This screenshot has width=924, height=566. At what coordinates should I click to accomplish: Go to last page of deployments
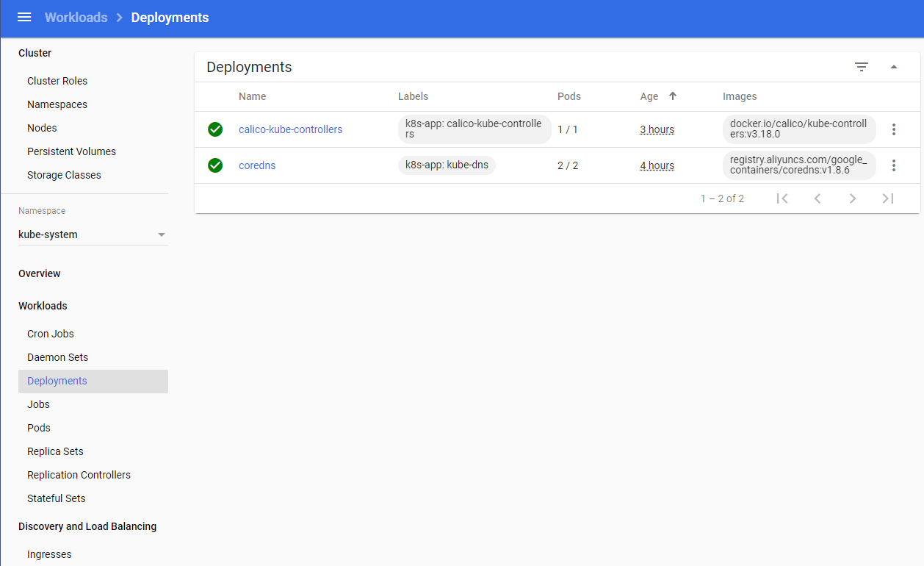coord(888,198)
